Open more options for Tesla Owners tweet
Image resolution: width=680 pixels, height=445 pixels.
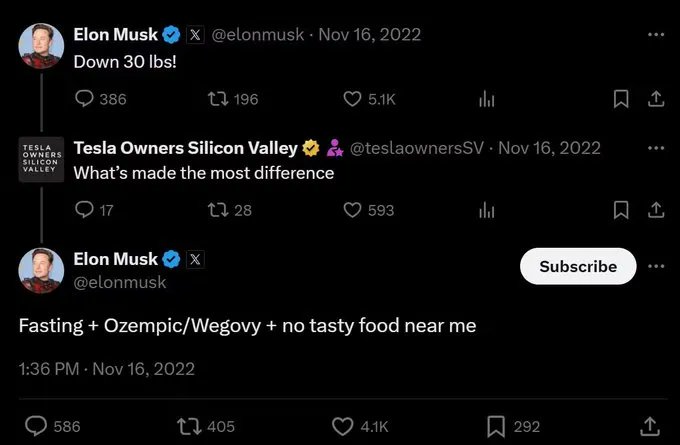coord(656,148)
